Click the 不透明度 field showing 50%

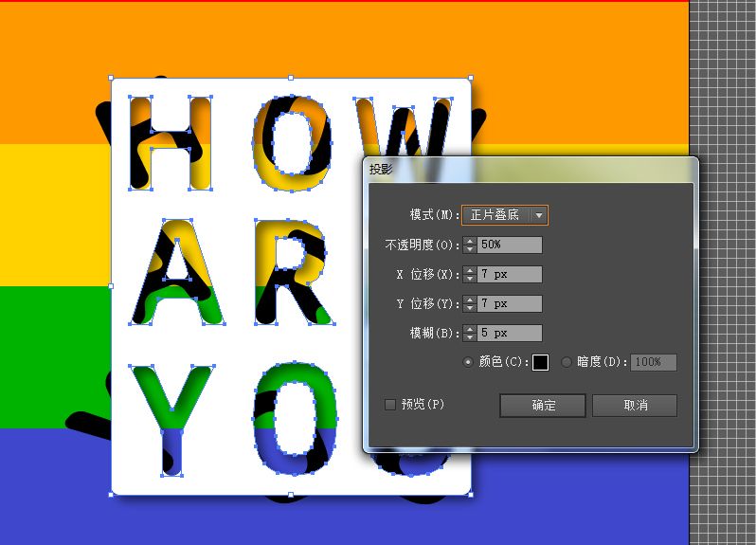point(510,245)
